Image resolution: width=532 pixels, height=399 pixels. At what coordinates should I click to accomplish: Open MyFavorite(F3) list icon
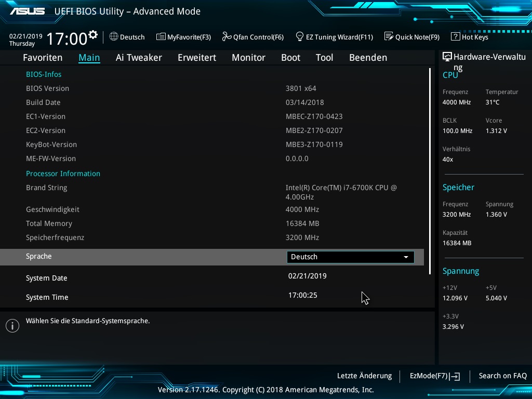coord(161,37)
